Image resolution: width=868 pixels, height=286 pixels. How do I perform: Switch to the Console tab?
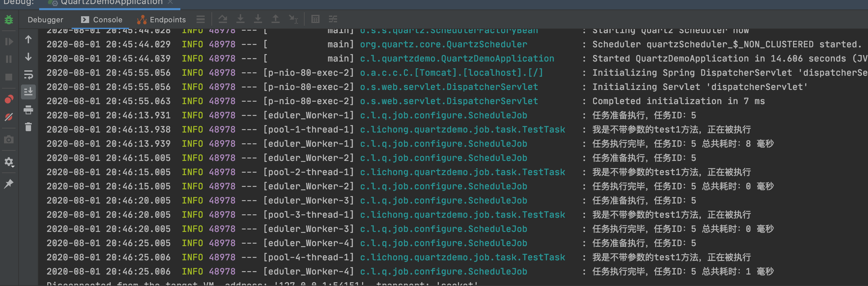click(x=102, y=20)
